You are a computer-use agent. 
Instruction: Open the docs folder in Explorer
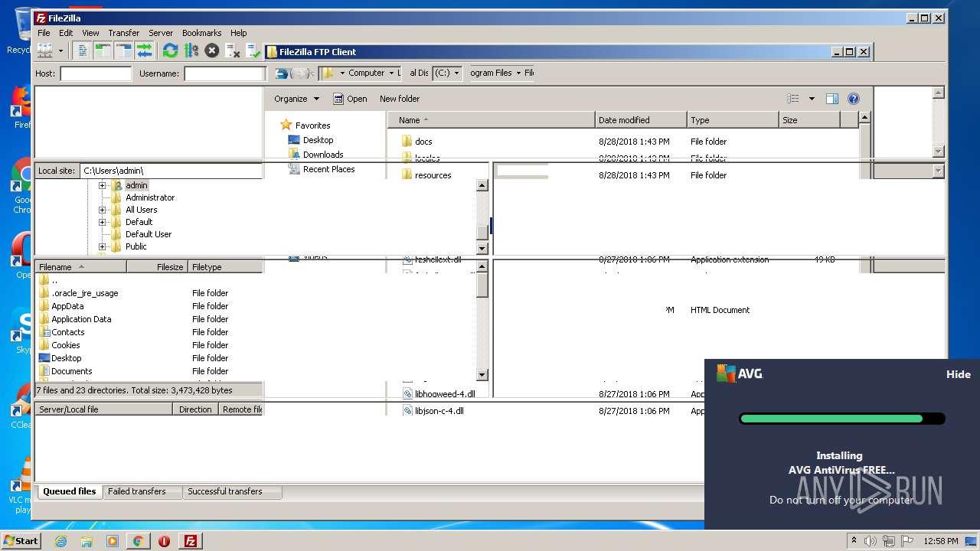(x=423, y=142)
